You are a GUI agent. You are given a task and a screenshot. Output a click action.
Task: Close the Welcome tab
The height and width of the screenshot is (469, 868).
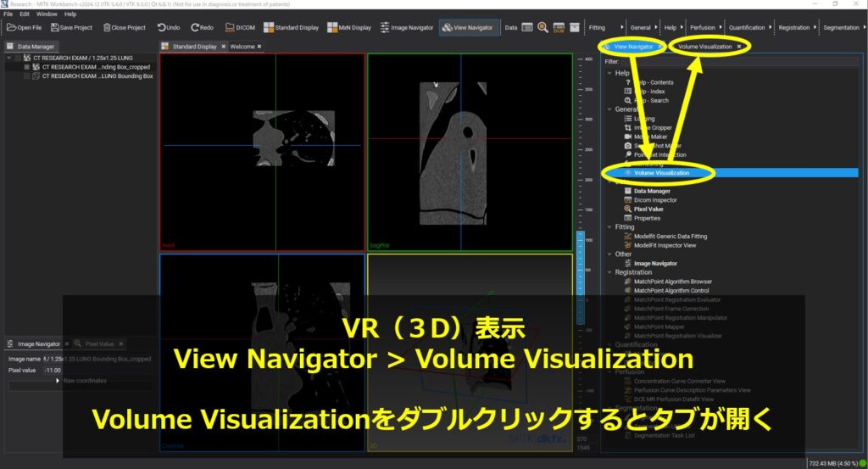click(259, 47)
